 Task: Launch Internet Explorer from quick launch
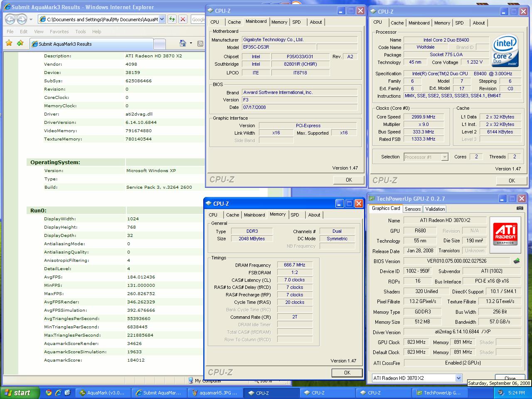pos(58,392)
